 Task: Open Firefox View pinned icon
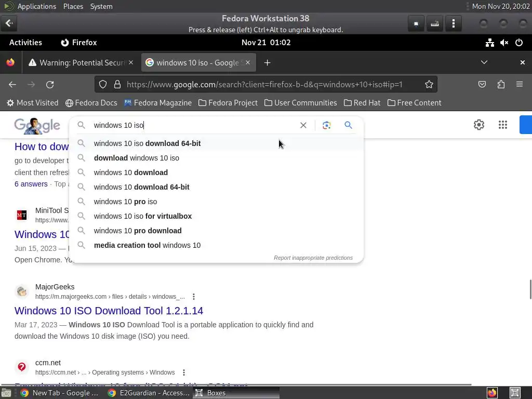coord(10,63)
